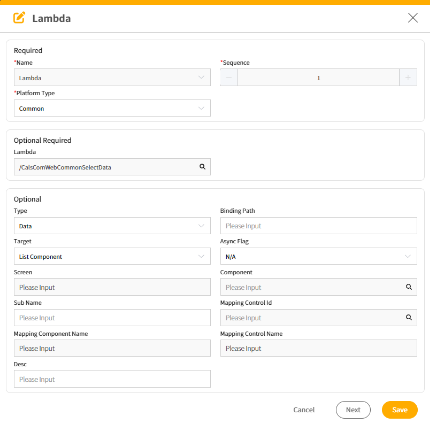This screenshot has width=431, height=424.
Task: Click into the Sub Name input field
Action: [x=112, y=317]
